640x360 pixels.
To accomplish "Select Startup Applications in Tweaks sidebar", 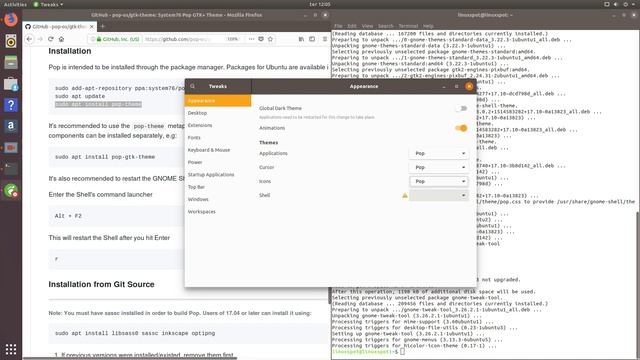I will (218, 175).
